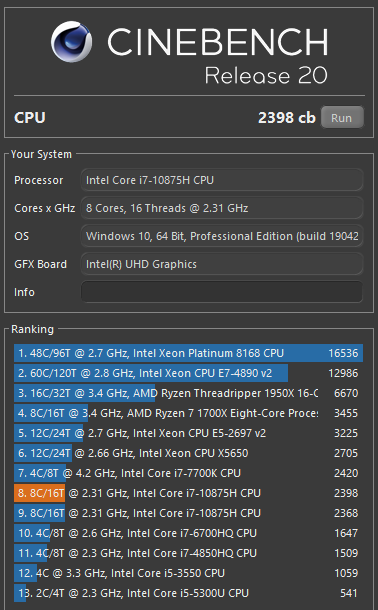The image size is (378, 610).
Task: Select the Xeon E5-2697 v2 ranking row
Action: 188,433
